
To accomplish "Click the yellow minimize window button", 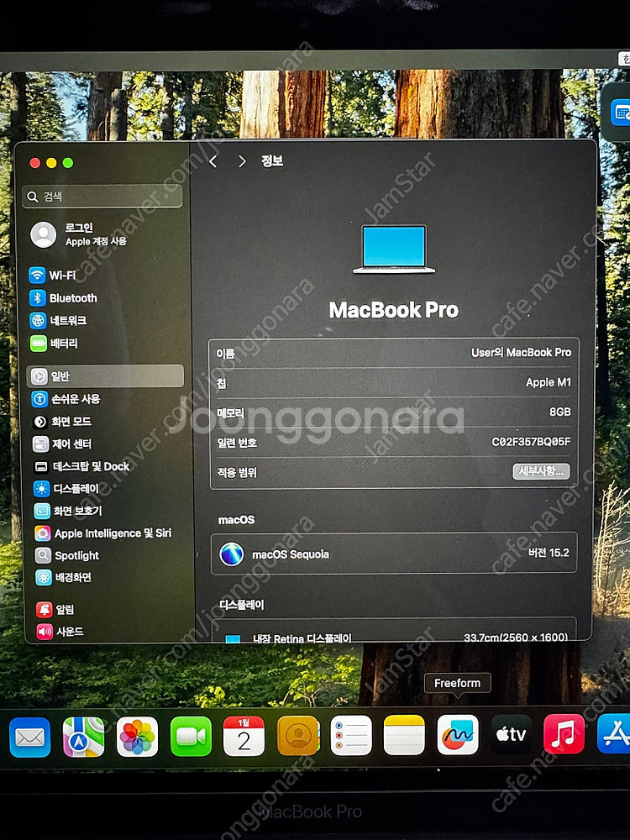I will (x=51, y=163).
